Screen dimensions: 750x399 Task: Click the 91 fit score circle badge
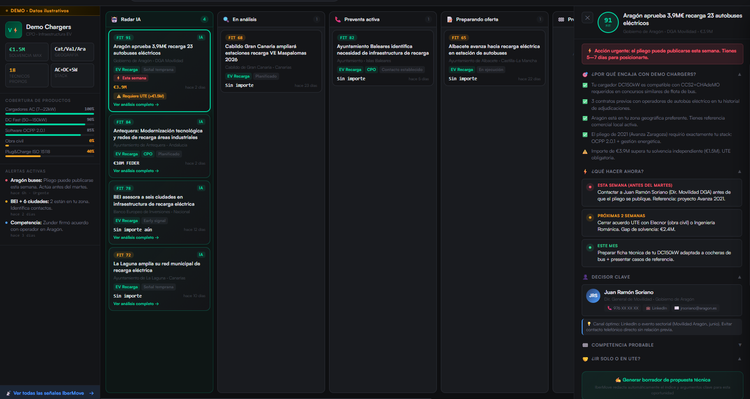(x=608, y=22)
